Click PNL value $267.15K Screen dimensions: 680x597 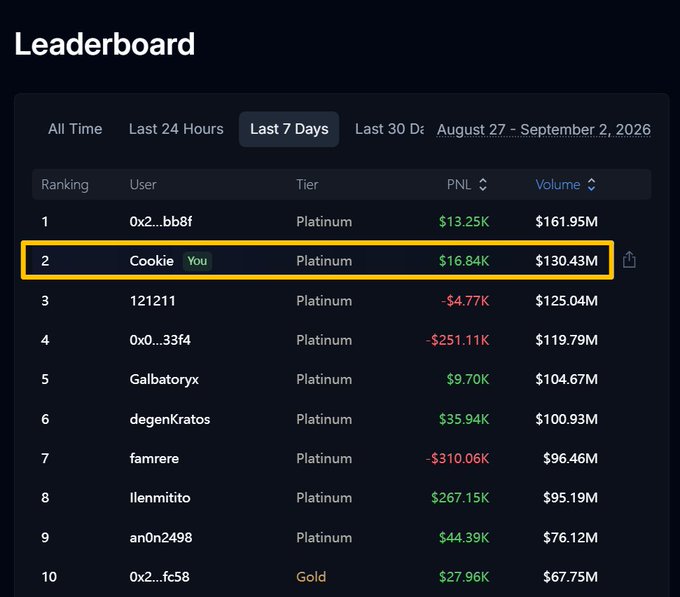460,498
